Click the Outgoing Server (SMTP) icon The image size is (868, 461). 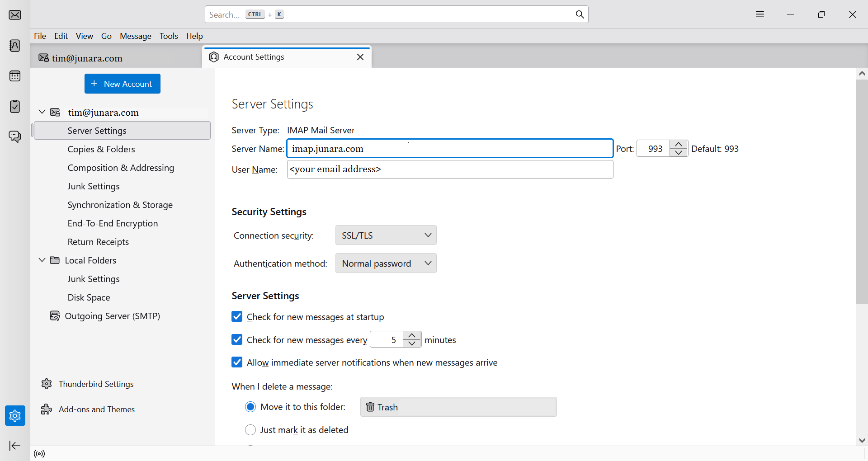(55, 316)
